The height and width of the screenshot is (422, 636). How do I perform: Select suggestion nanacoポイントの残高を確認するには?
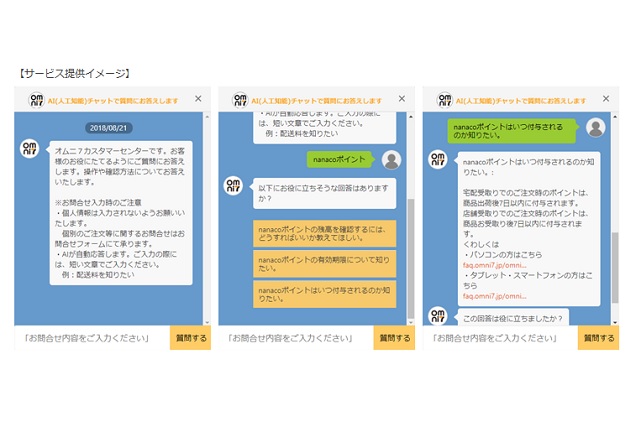tap(324, 234)
